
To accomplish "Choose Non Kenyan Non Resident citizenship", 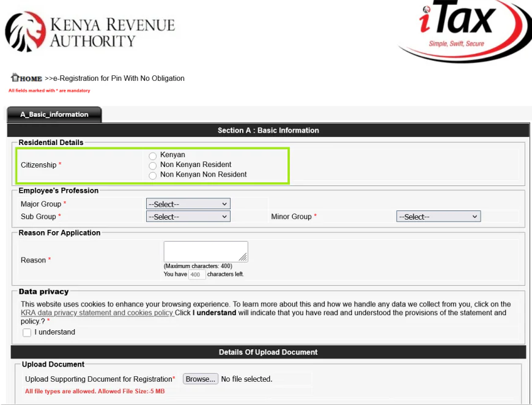I will [152, 174].
